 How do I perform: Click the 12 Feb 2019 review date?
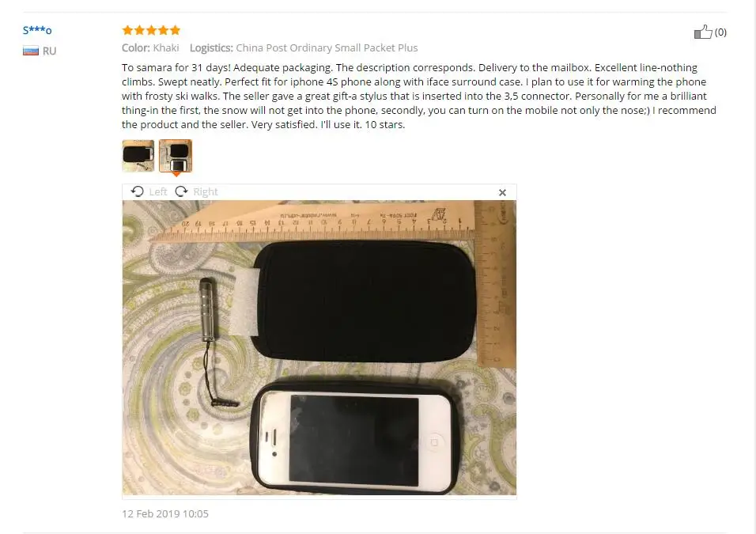tap(165, 513)
